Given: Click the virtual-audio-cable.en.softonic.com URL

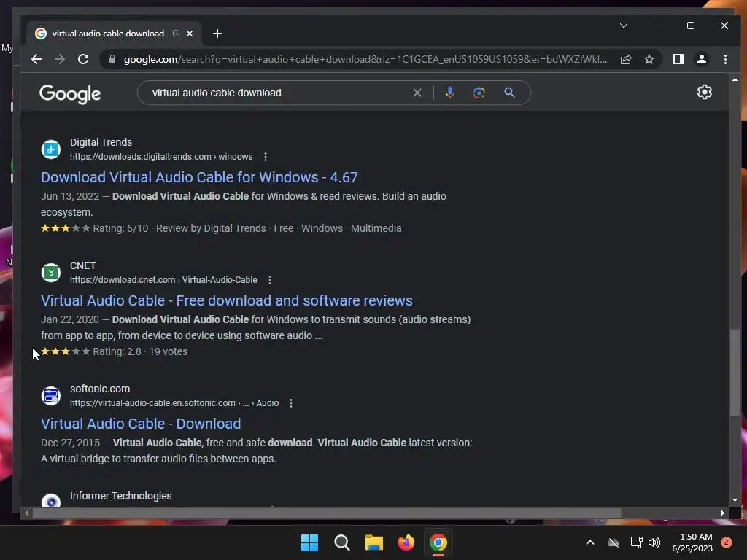Looking at the screenshot, I should tap(174, 403).
